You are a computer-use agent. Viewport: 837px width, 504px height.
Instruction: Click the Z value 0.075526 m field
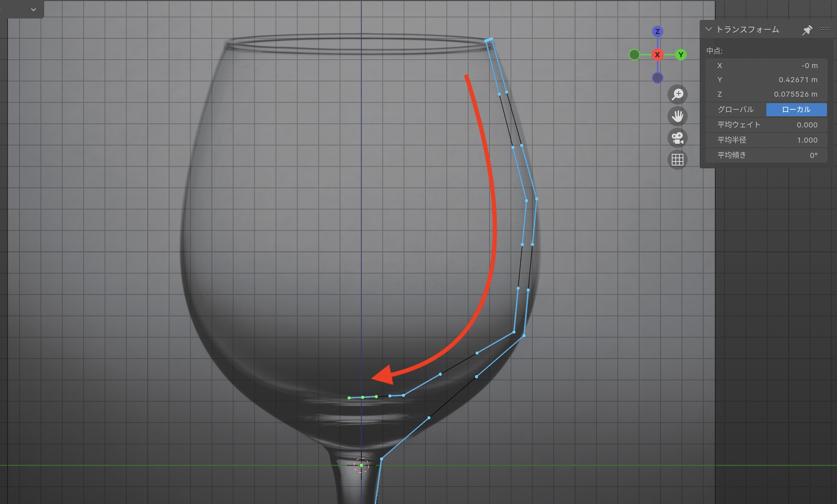[x=766, y=95]
